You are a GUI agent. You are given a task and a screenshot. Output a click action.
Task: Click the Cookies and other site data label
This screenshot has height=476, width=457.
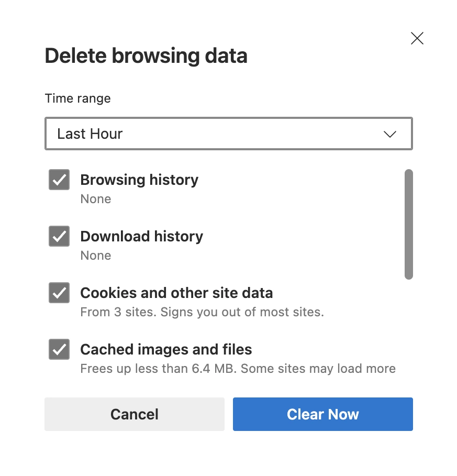point(176,293)
